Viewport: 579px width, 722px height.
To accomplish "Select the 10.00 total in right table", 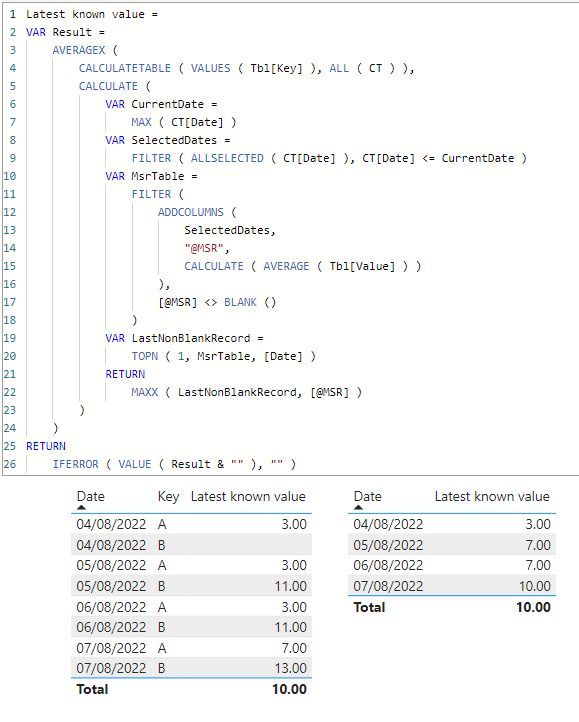I will click(533, 607).
